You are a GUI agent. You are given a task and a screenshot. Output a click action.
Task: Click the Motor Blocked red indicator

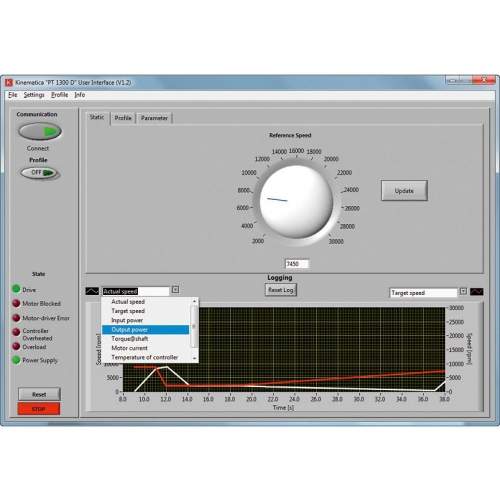[16, 303]
